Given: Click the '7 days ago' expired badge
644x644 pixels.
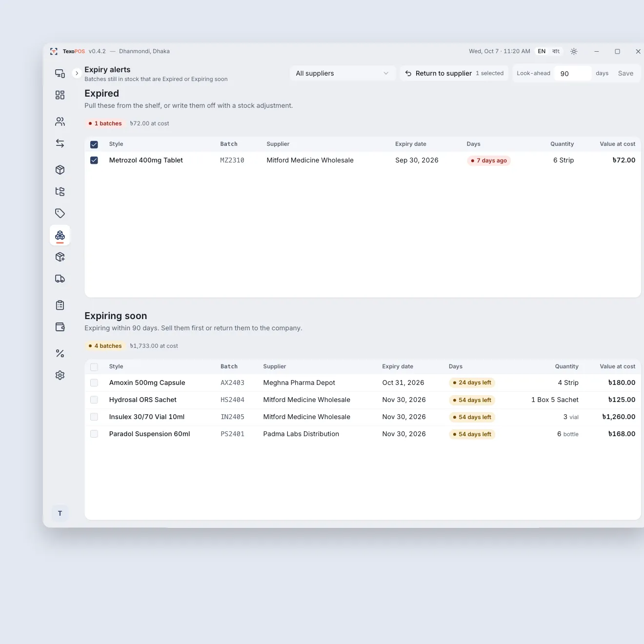Looking at the screenshot, I should [489, 161].
